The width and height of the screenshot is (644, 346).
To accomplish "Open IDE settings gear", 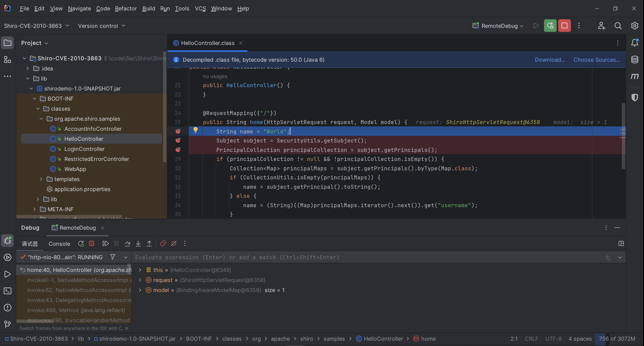I will pyautogui.click(x=635, y=26).
